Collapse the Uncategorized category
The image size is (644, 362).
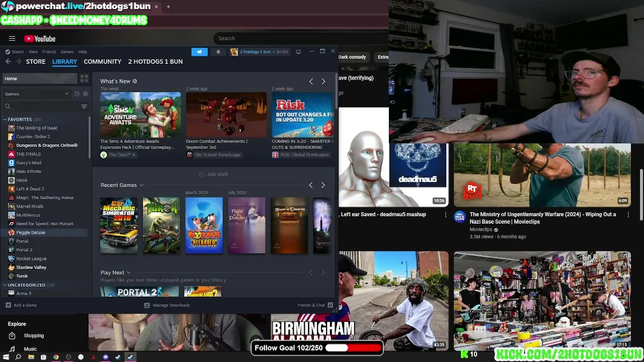(x=5, y=285)
